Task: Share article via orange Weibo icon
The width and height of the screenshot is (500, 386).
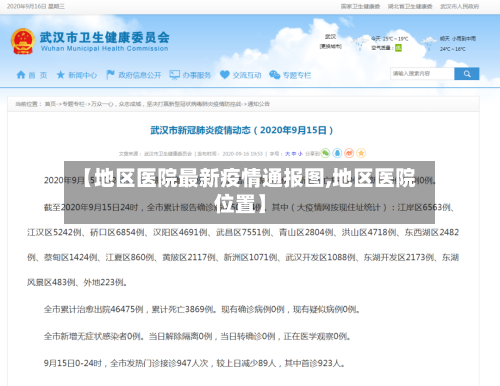Action: (x=349, y=153)
